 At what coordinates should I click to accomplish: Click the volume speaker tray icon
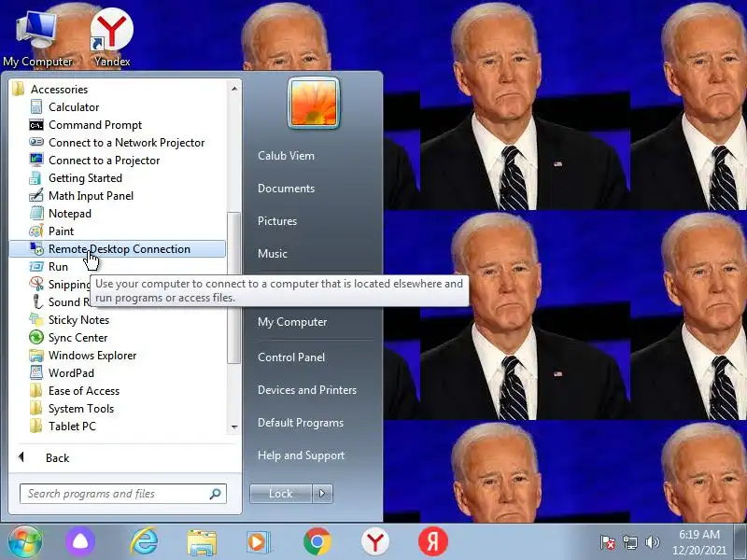[652, 542]
